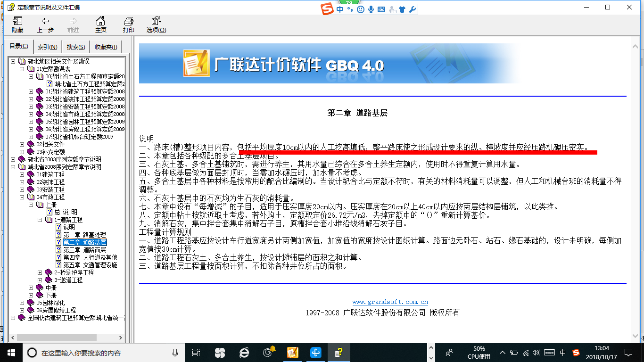This screenshot has height=362, width=644.
Task: Collapse the 04市政工程 tree node
Action: pyautogui.click(x=22, y=197)
